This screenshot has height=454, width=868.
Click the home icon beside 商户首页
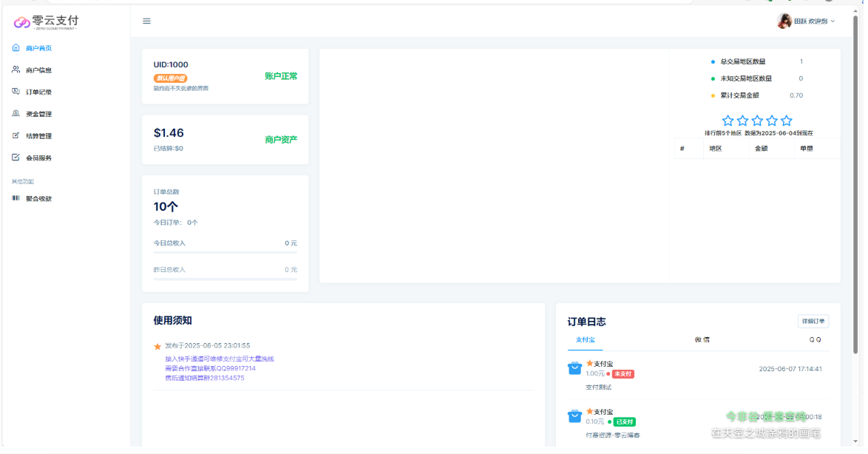tap(16, 47)
